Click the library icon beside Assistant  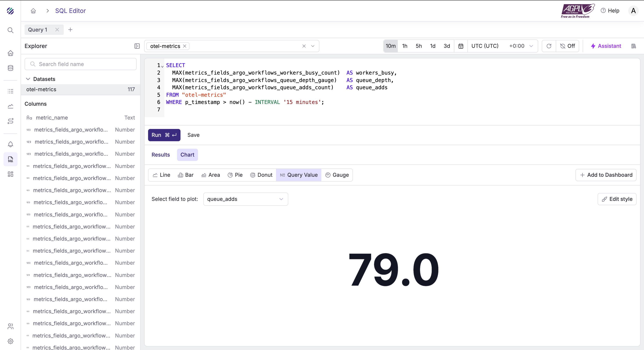coord(633,46)
